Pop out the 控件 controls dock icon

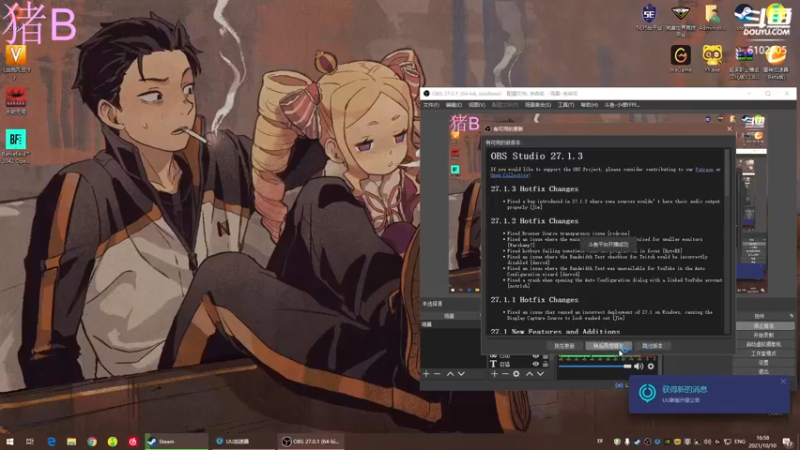(x=791, y=316)
